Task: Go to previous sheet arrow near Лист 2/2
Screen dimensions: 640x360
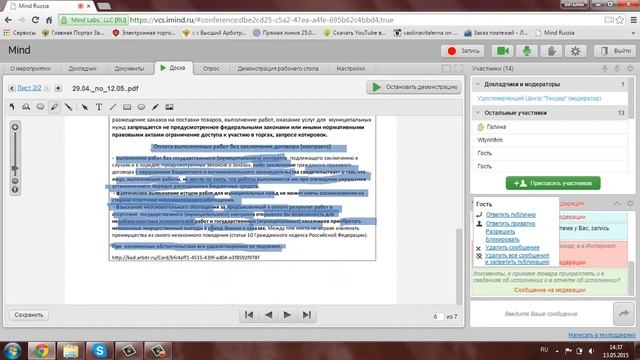Action: (11, 88)
